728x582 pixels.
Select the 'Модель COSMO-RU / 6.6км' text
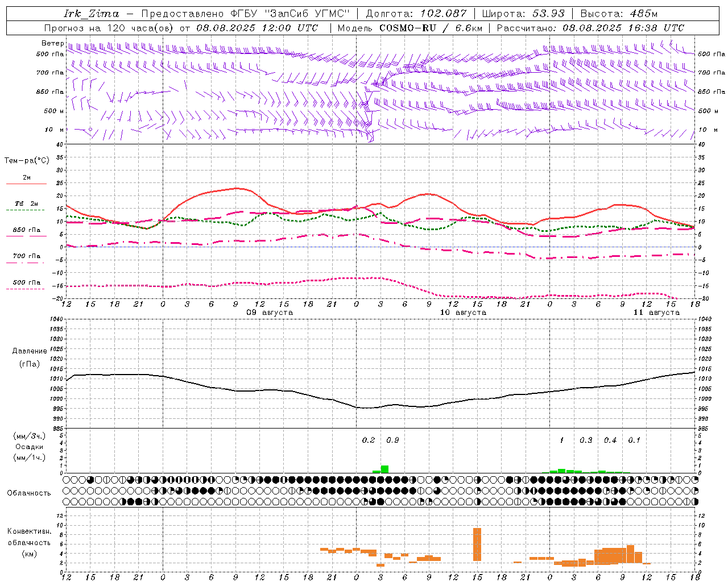(409, 28)
